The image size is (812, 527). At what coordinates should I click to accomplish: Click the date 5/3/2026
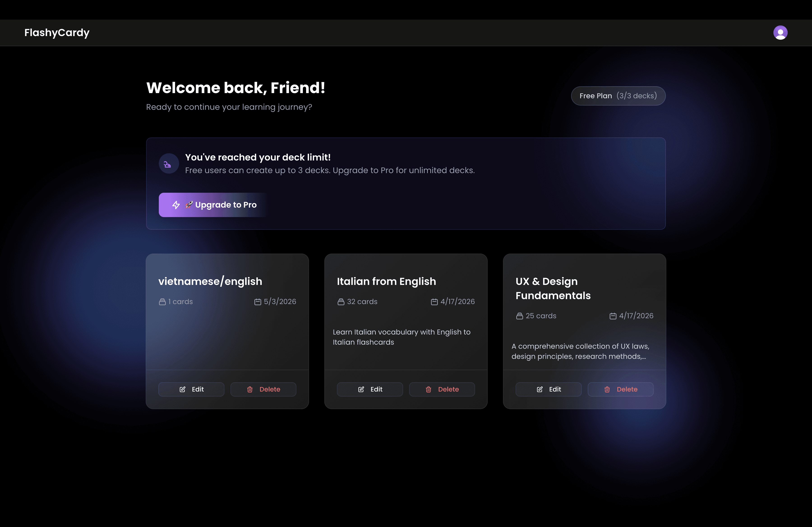click(280, 302)
